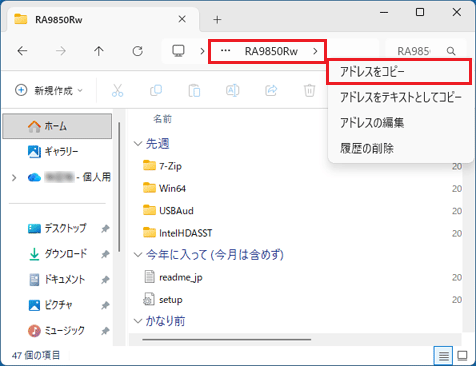Click the pin icon beside ミュージック
Screen dimensions: 476x366
pyautogui.click(x=105, y=331)
